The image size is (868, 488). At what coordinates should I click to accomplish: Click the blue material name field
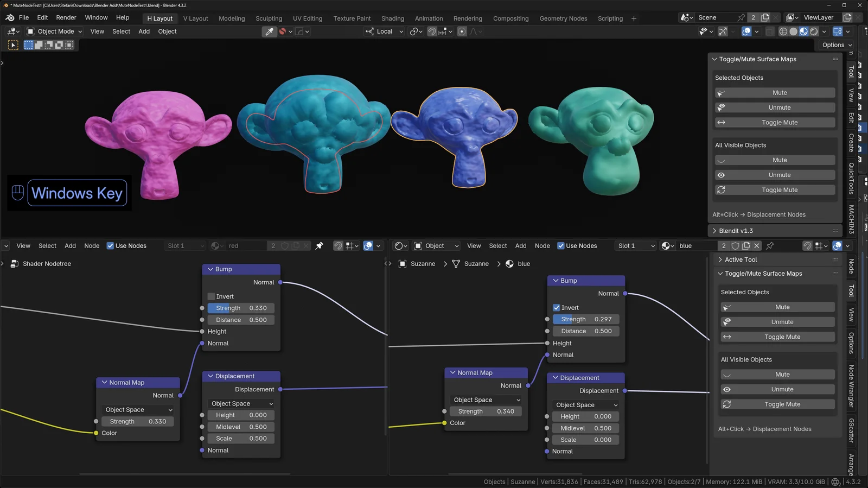tap(697, 246)
